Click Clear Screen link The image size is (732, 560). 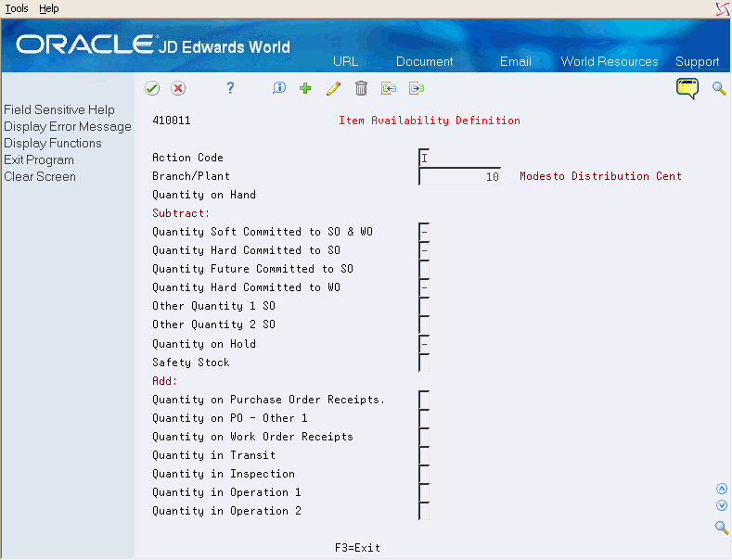pyautogui.click(x=40, y=177)
